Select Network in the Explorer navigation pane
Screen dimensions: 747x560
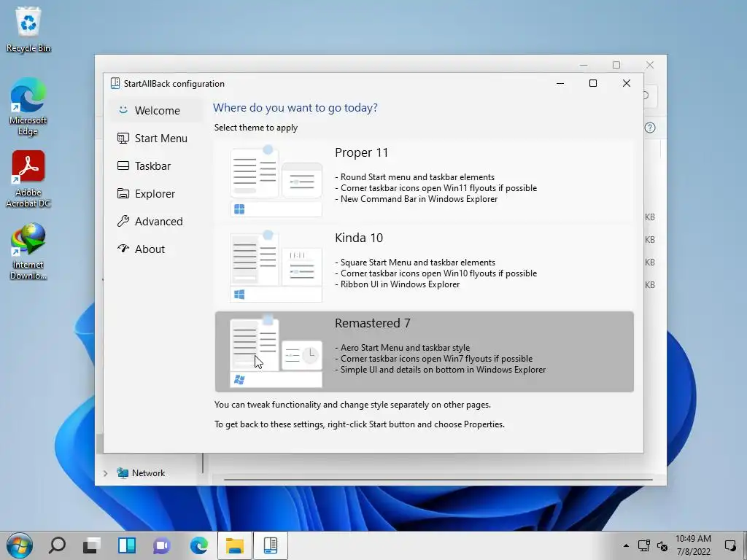point(148,472)
